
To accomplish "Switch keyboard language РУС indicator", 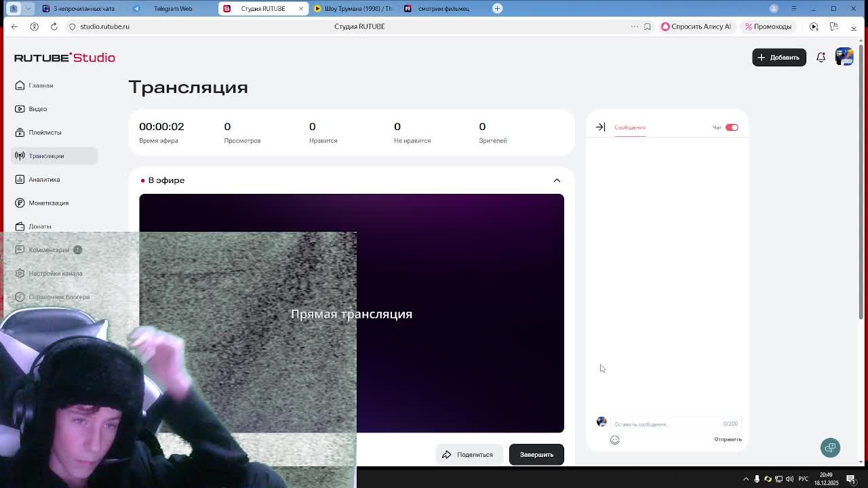I will pyautogui.click(x=804, y=479).
